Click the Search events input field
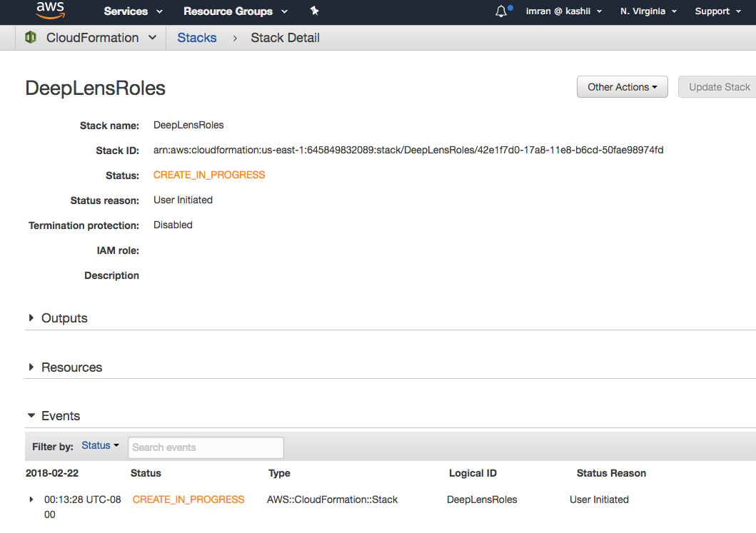 tap(206, 447)
